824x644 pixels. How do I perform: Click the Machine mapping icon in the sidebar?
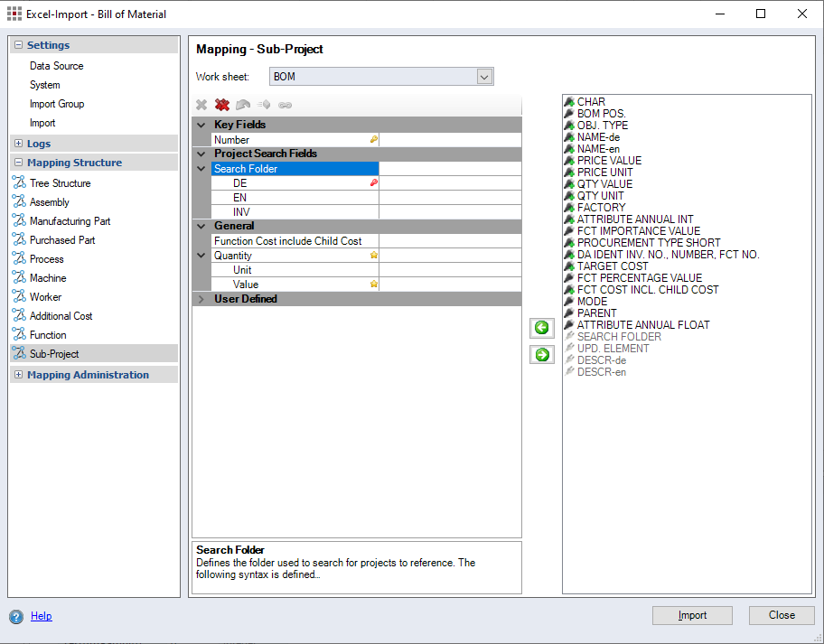click(19, 278)
